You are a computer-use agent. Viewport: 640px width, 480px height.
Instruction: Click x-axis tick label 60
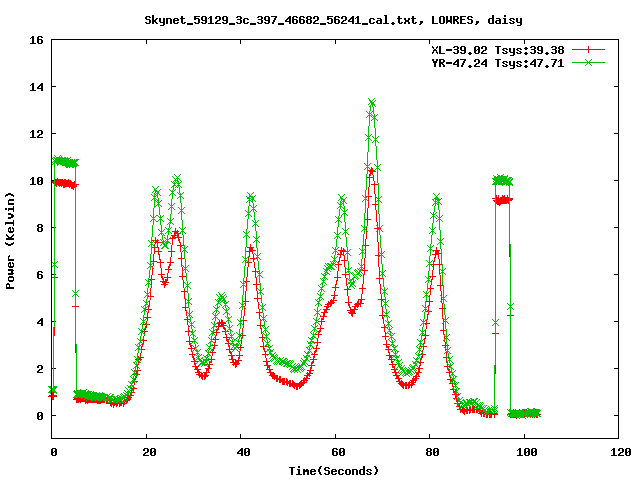click(338, 452)
